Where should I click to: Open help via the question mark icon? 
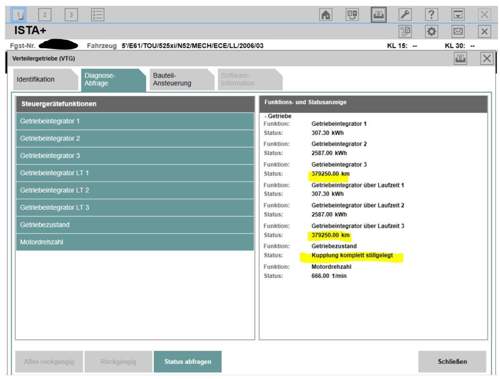(431, 15)
